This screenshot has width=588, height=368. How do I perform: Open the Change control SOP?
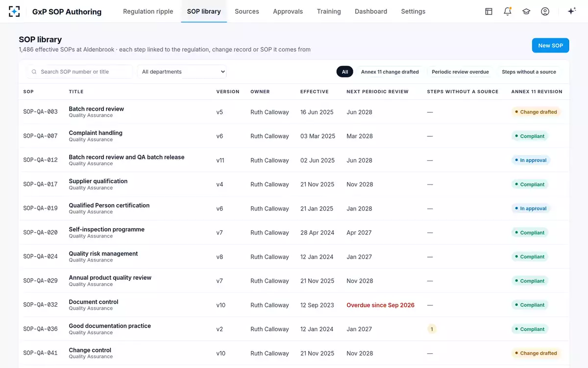pyautogui.click(x=90, y=350)
